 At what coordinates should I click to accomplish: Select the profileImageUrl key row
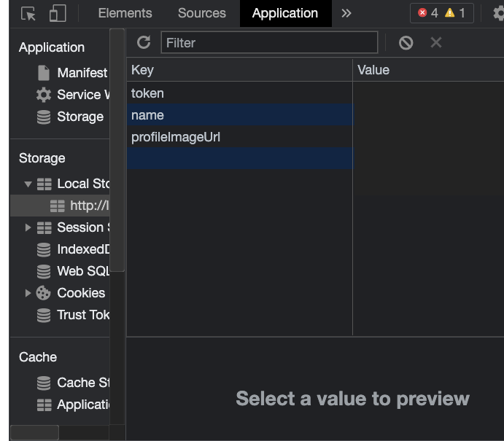(x=176, y=137)
